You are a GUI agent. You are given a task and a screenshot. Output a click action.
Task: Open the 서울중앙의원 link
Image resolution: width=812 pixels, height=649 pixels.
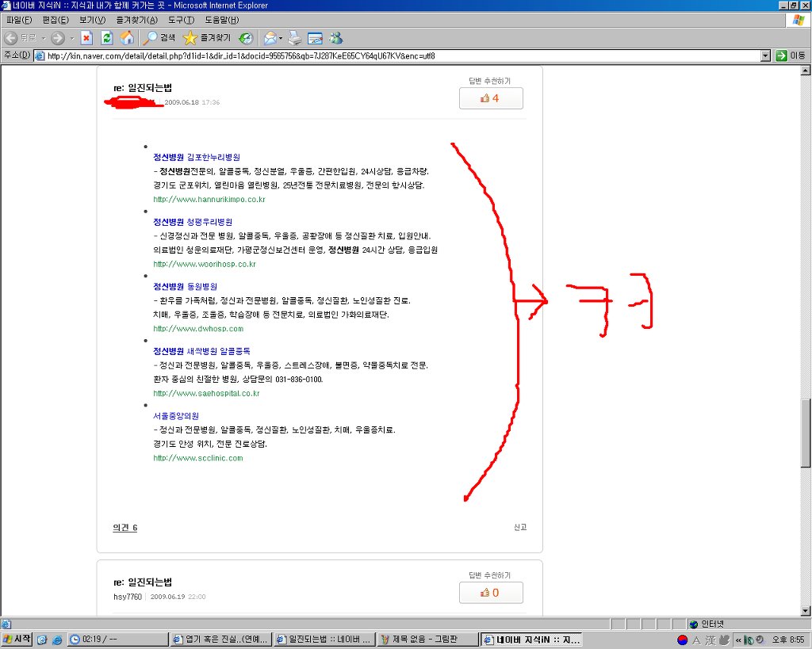tap(175, 416)
